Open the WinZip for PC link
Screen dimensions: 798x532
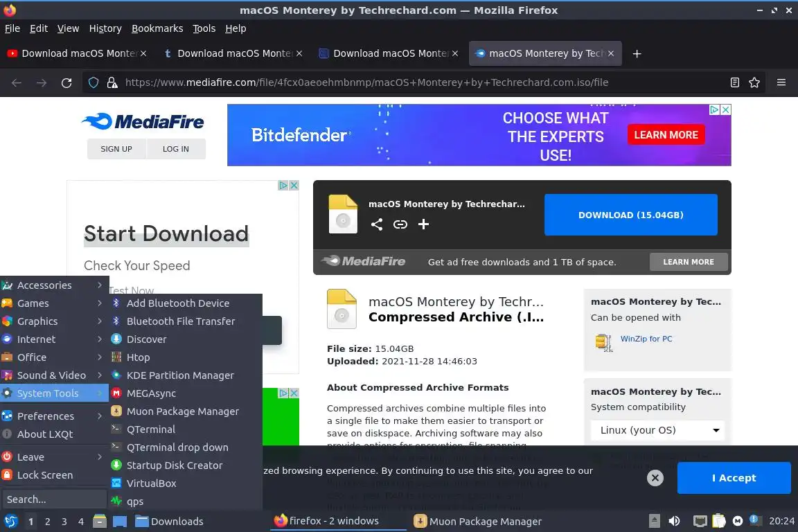(646, 339)
